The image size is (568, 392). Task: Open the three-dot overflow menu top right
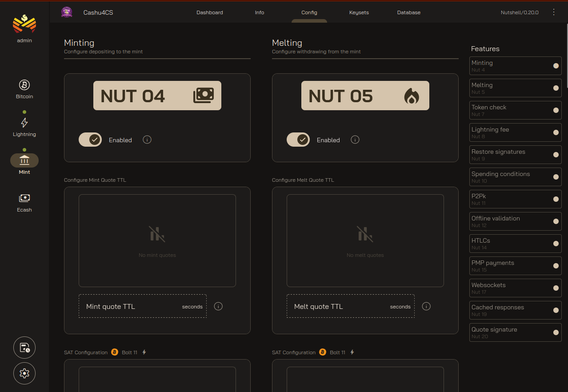pyautogui.click(x=554, y=12)
